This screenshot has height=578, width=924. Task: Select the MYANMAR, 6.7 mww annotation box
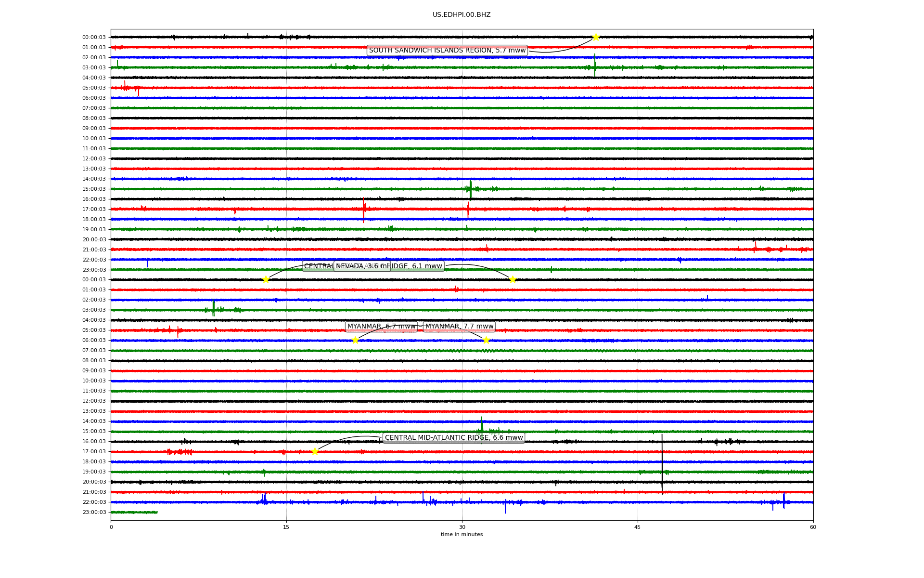pyautogui.click(x=381, y=327)
